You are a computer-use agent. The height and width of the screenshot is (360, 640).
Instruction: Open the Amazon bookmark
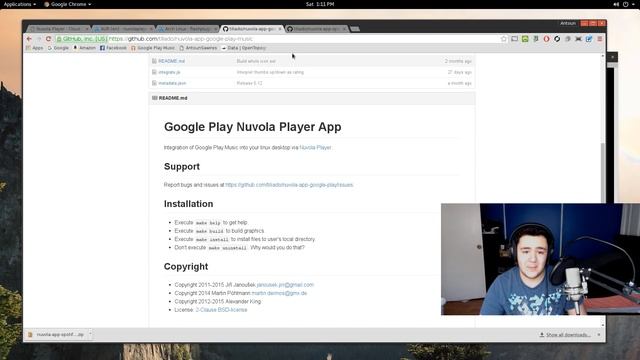click(84, 48)
